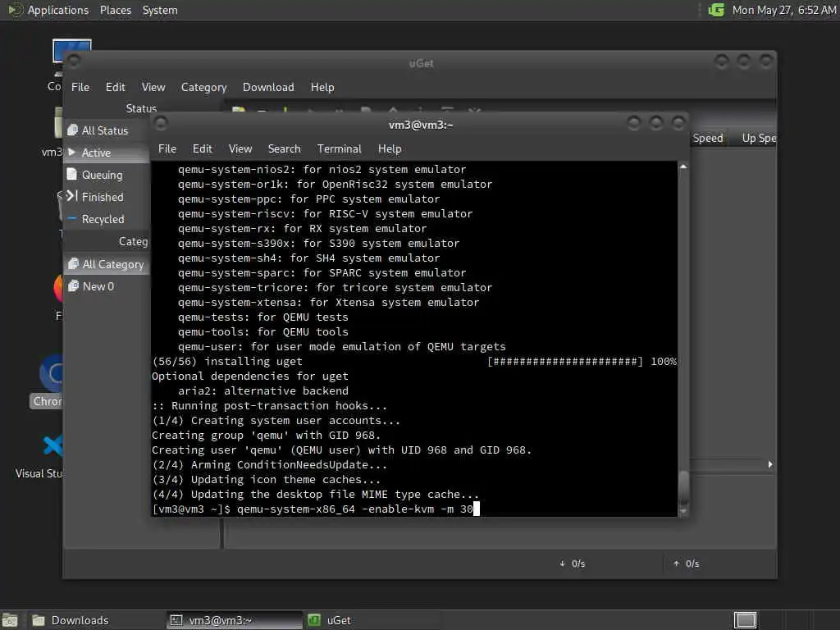Open uGet File menu

80,87
